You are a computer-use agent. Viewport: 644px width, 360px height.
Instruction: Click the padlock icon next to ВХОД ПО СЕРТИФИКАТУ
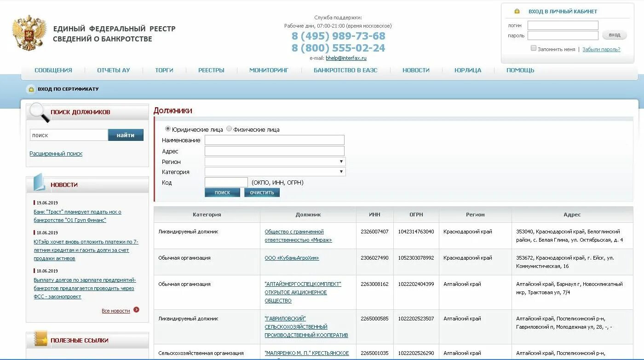tap(30, 89)
